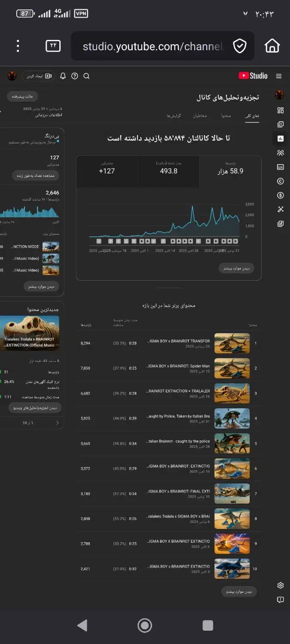Open the YouTube Studio hamburger menu
Image resolution: width=290 pixels, height=644 pixels.
pos(279,76)
